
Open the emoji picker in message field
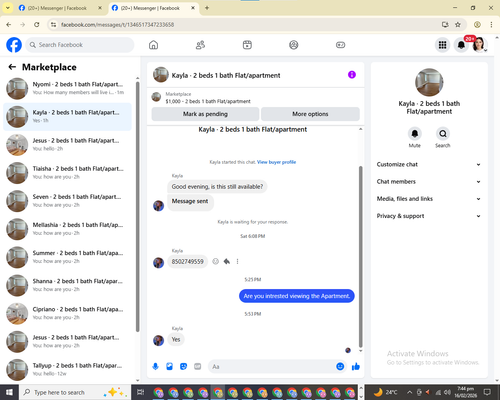(x=340, y=367)
